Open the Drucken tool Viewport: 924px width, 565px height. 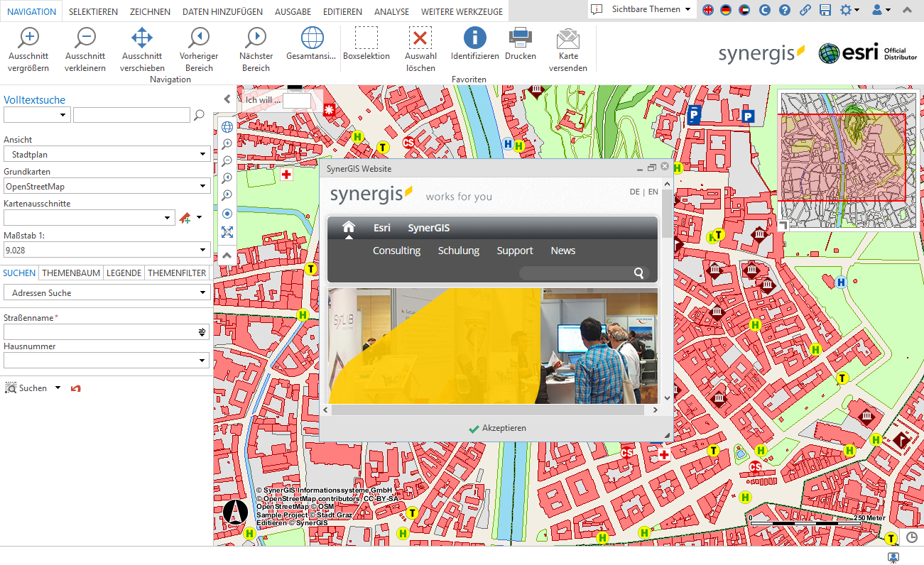coord(520,44)
